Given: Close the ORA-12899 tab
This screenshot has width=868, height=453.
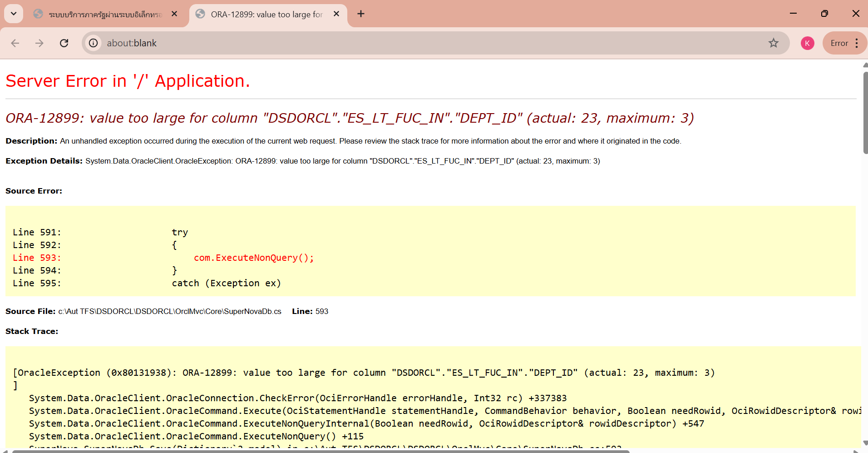Looking at the screenshot, I should 336,14.
